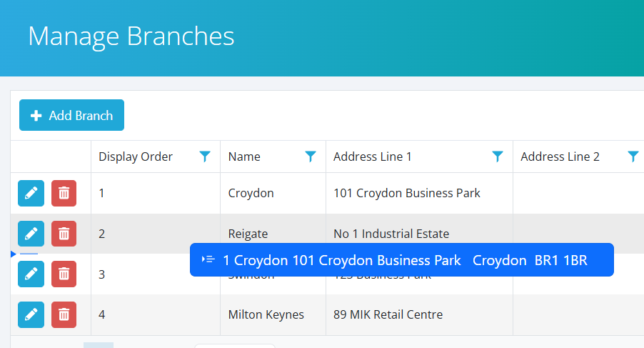Delete the Croydon branch row
The width and height of the screenshot is (644, 348).
click(x=64, y=193)
